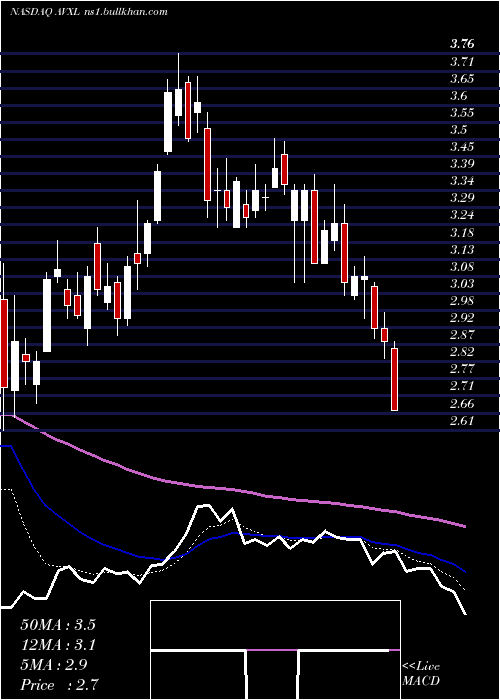The height and width of the screenshot is (700, 500).
Task: Click the 3.13 price axis label
Action: 462,250
